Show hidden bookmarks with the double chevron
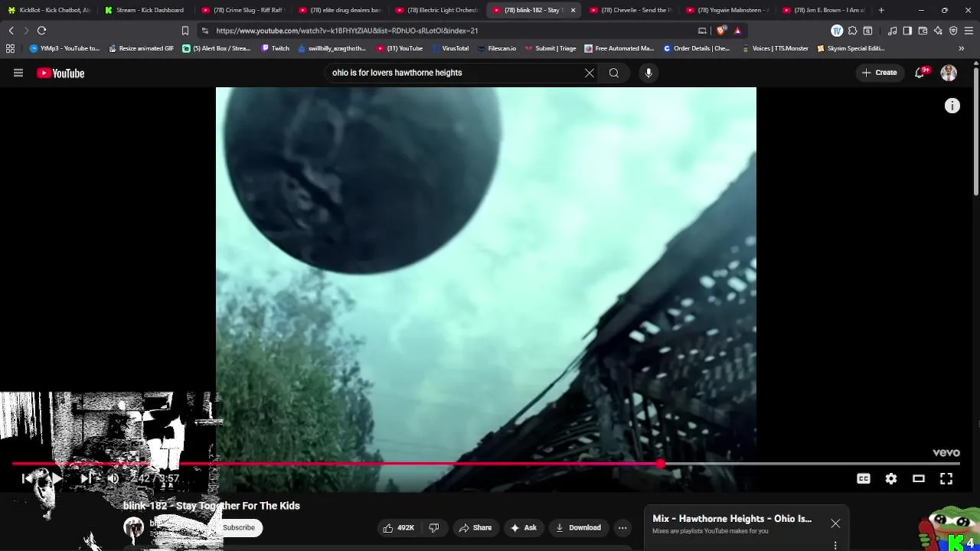Viewport: 980px width, 551px height. tap(962, 48)
